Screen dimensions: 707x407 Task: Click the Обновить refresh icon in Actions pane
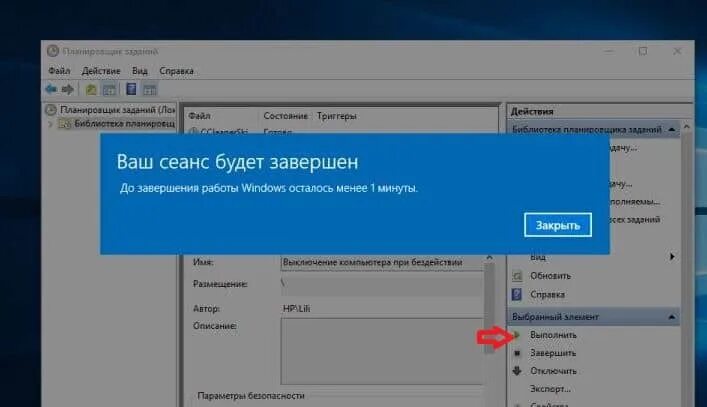[518, 276]
